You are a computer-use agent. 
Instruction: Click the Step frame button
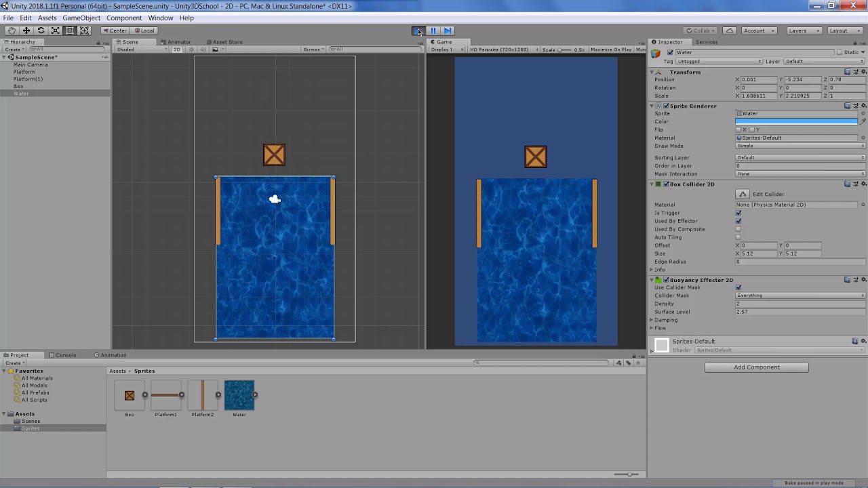point(448,30)
